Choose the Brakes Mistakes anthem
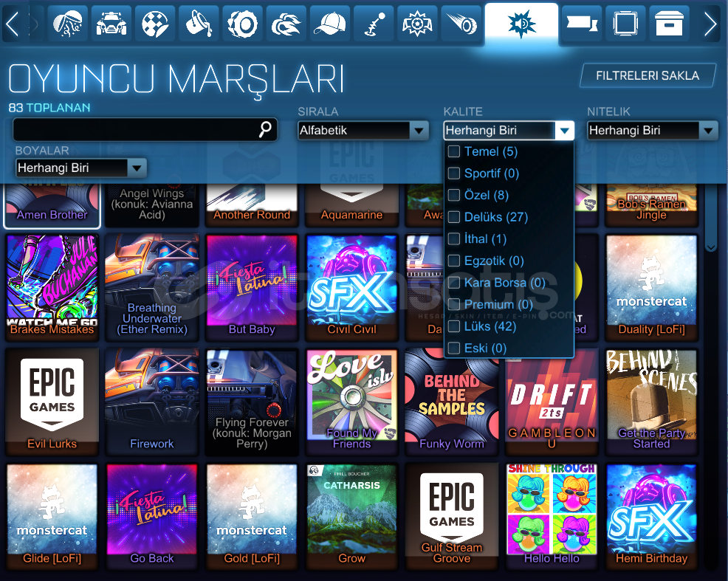This screenshot has height=581, width=728. [x=52, y=287]
